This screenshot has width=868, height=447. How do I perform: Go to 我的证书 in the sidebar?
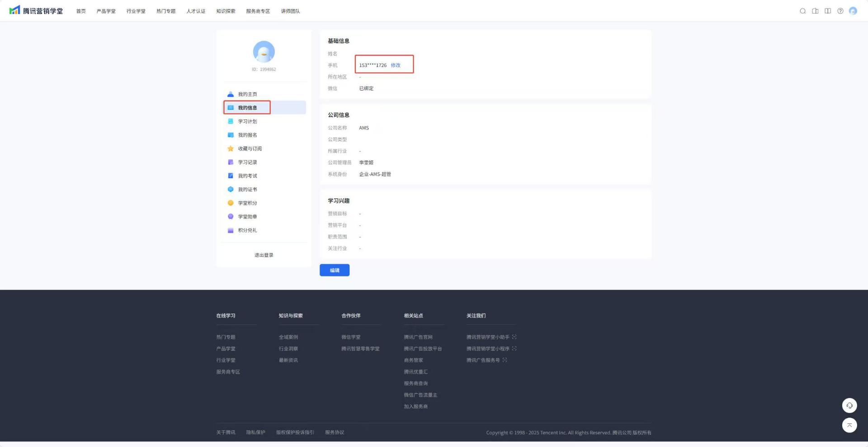[x=247, y=189]
